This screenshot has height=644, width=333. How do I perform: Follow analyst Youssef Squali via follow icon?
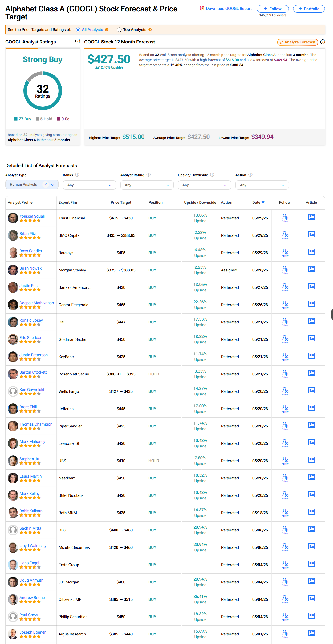coord(285,218)
